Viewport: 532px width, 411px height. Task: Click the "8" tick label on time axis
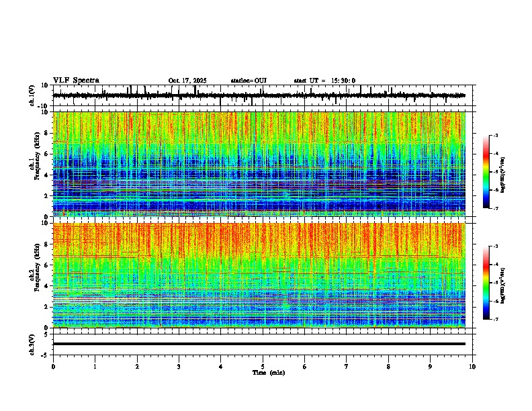(x=388, y=367)
